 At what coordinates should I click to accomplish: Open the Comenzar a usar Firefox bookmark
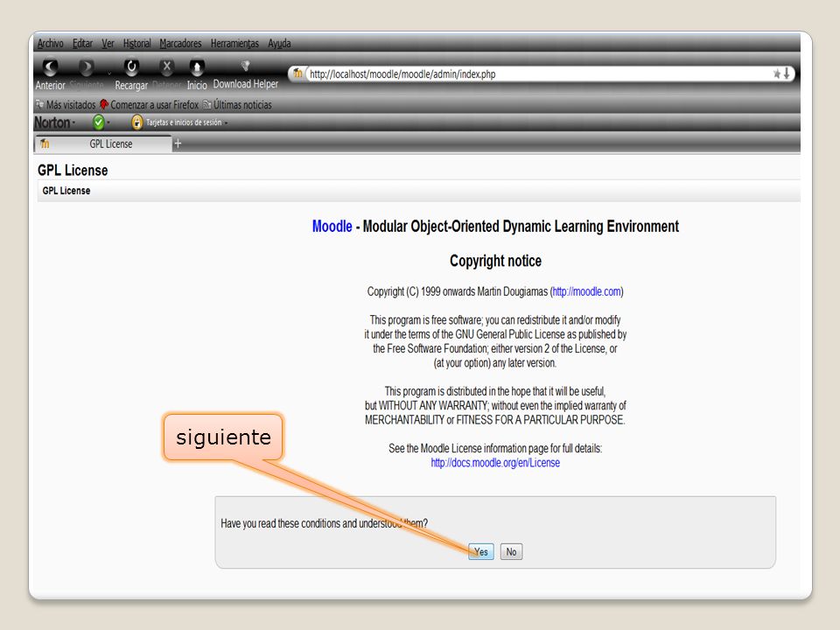(149, 104)
